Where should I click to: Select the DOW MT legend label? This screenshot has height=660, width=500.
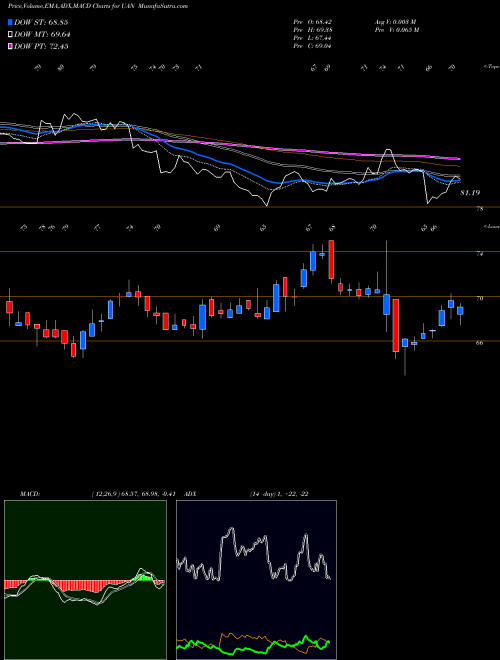coord(42,35)
